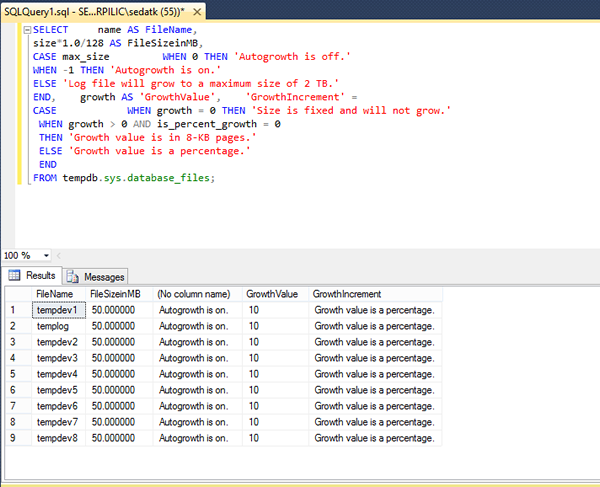
Task: Select row 1 header in results
Action: (18, 310)
